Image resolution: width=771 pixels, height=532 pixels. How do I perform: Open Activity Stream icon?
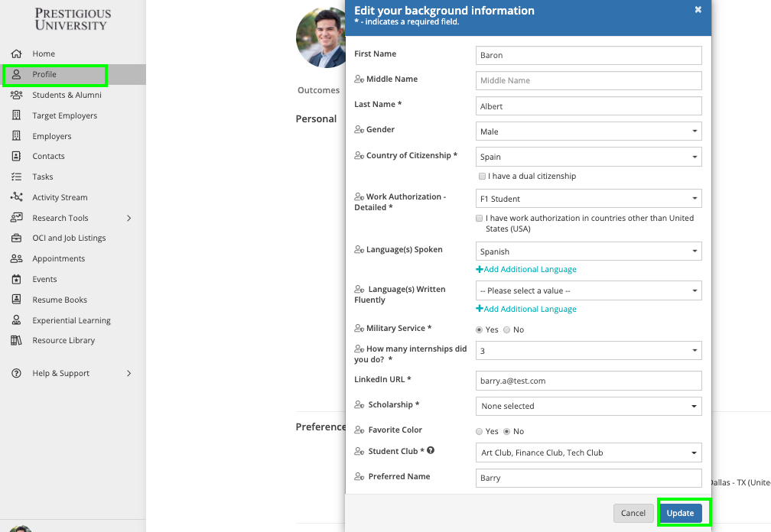coord(16,197)
